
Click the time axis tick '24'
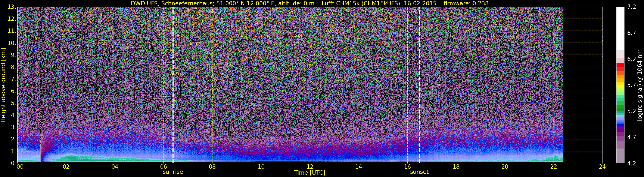pyautogui.click(x=602, y=167)
